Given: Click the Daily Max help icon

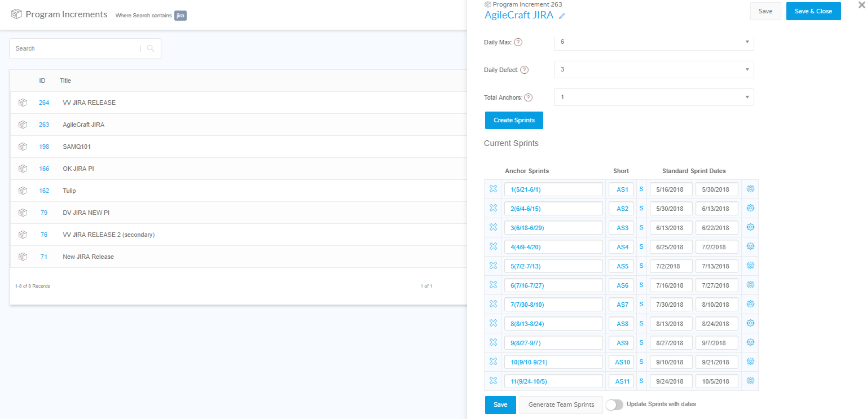Looking at the screenshot, I should point(518,42).
